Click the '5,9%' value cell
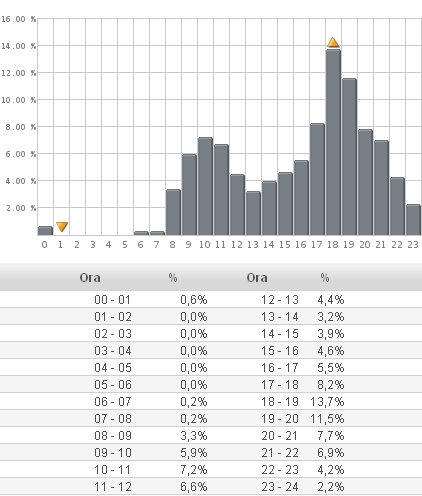Viewport: 422px width, 496px height. point(194,453)
